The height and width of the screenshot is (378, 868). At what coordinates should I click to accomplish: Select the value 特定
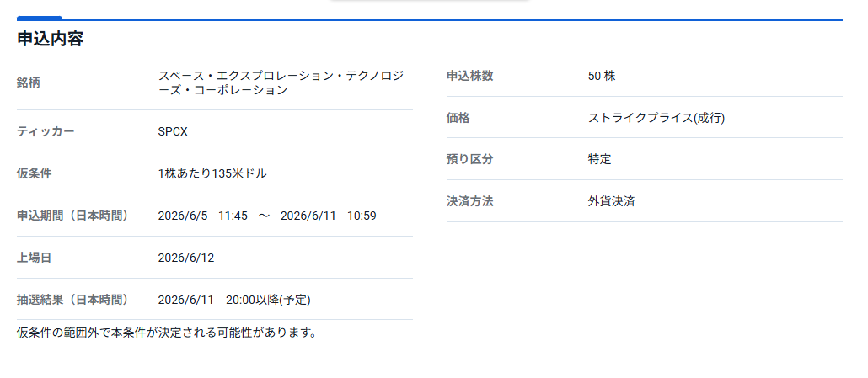(x=599, y=159)
